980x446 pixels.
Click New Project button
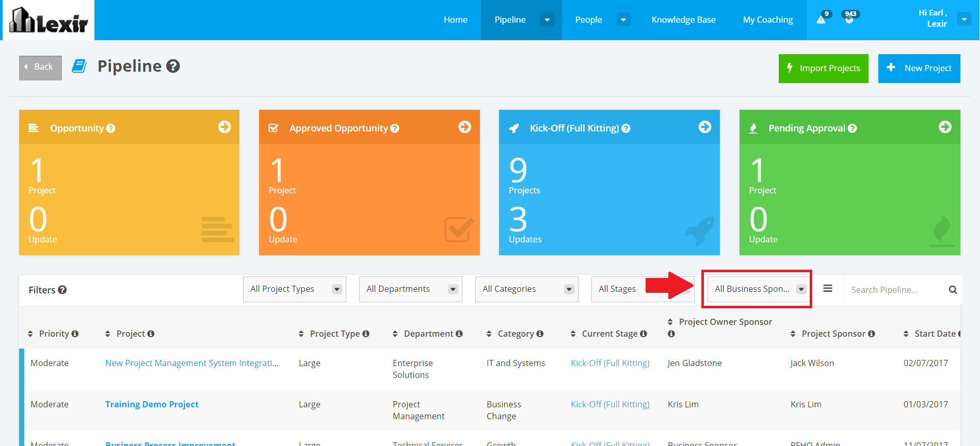pos(919,68)
